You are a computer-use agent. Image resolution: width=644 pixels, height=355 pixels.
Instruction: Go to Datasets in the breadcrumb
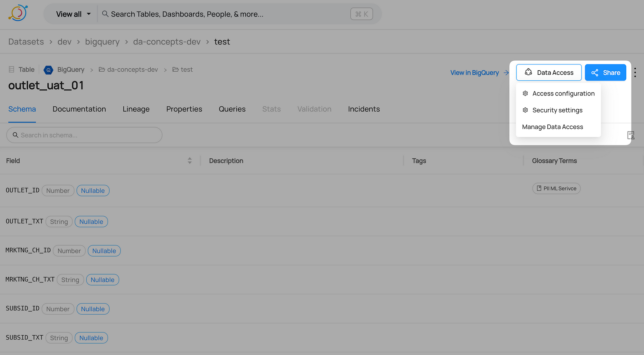26,42
